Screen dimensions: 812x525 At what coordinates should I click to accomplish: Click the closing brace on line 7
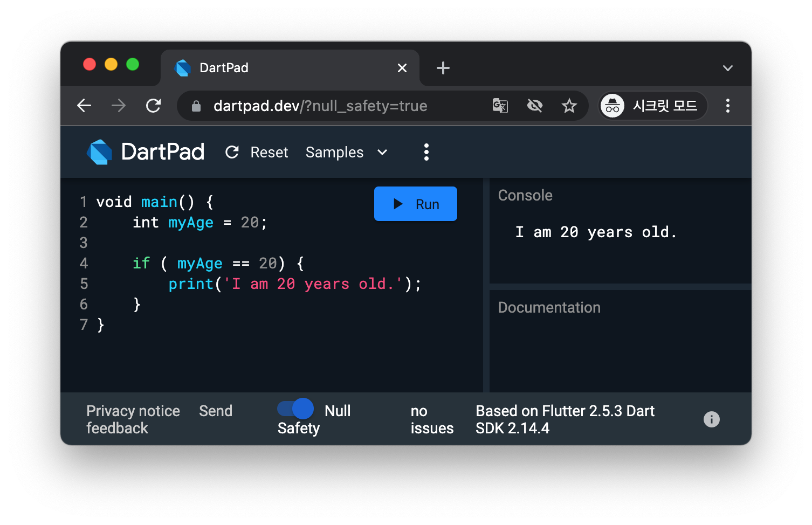[101, 325]
